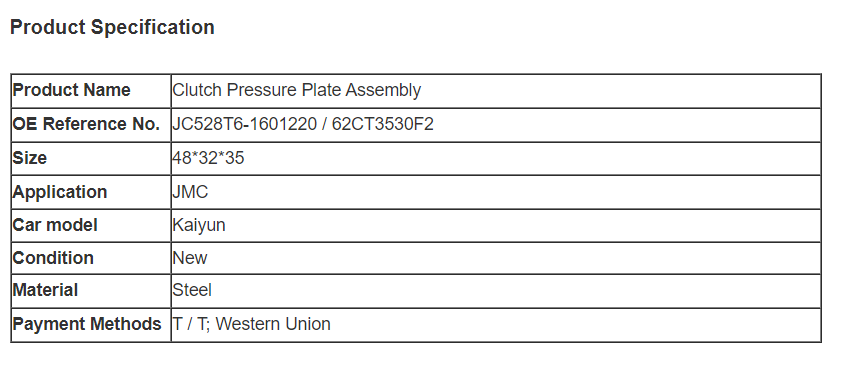Select the Size label cell

tap(91, 158)
